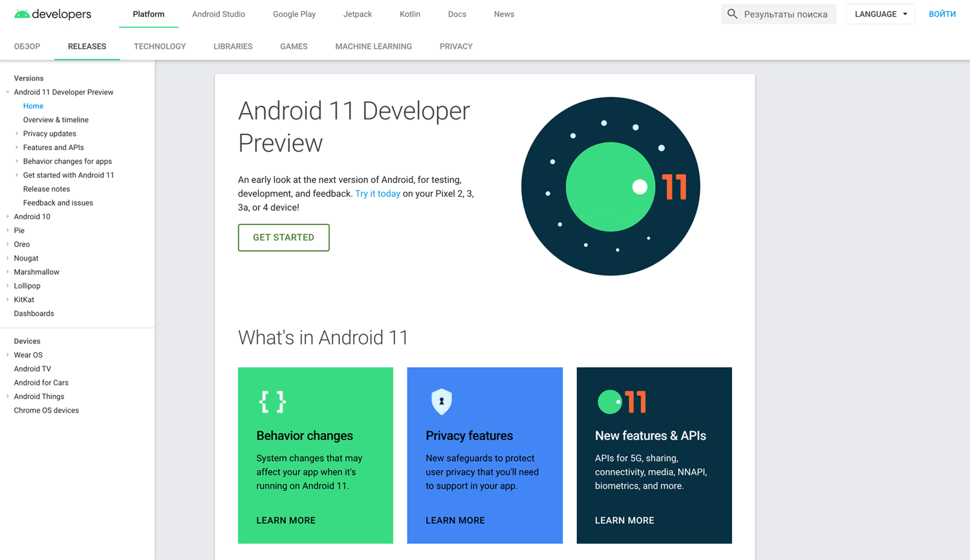Collapse the Android 11 Developer Preview section
Viewport: 970px width, 560px height.
(6, 92)
